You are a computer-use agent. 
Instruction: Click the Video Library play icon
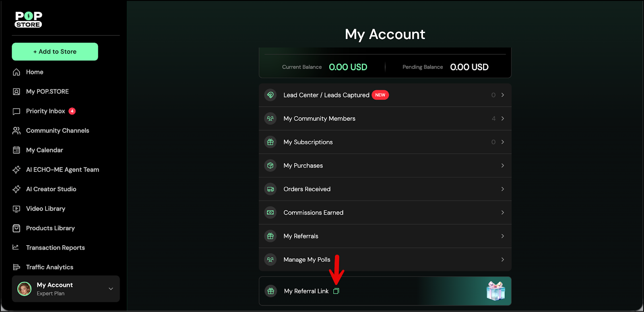click(x=17, y=209)
